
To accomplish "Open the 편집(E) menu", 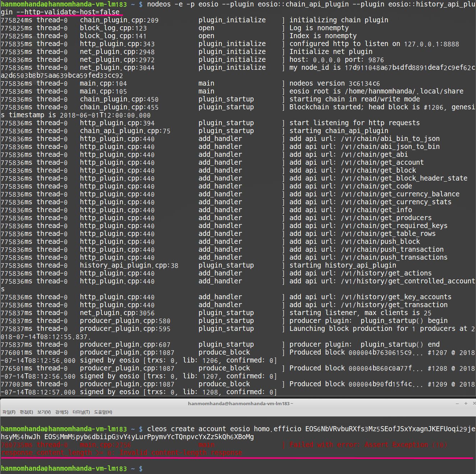I will [26, 412].
